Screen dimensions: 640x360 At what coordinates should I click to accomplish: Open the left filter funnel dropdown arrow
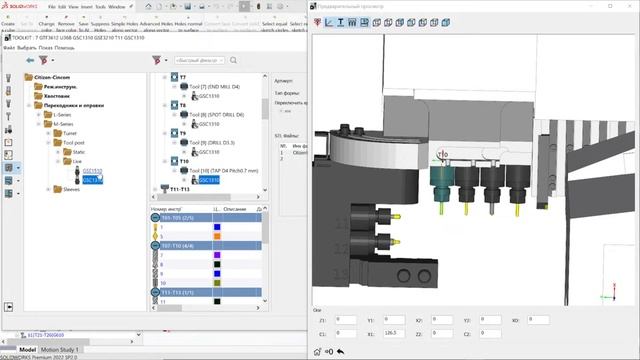pos(53,60)
